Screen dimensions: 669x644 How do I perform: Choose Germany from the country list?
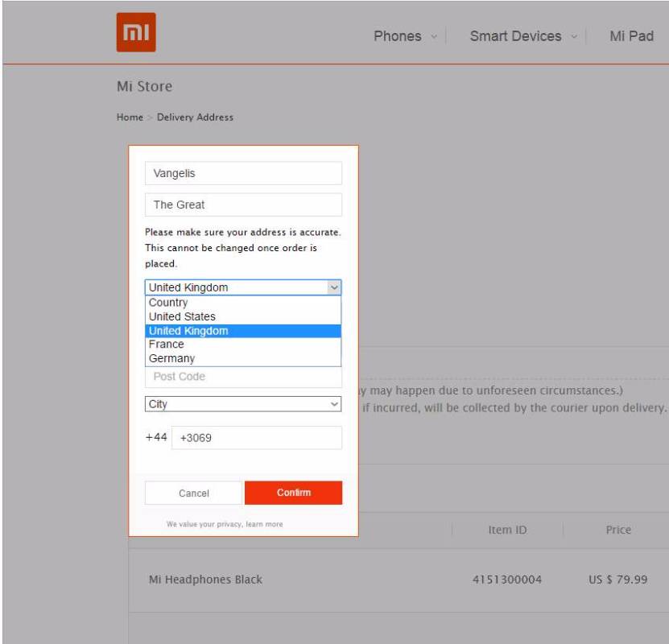(x=243, y=359)
